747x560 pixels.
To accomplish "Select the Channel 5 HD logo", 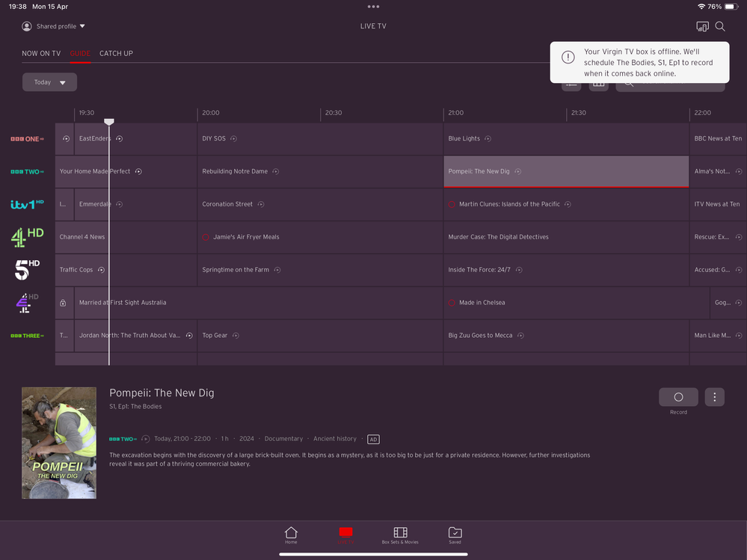I will 27,269.
